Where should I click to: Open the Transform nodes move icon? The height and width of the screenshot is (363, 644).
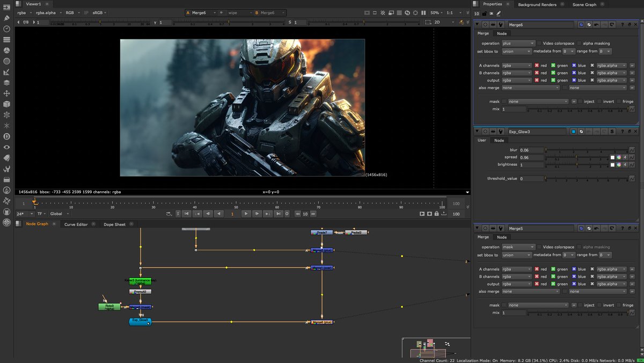(7, 93)
